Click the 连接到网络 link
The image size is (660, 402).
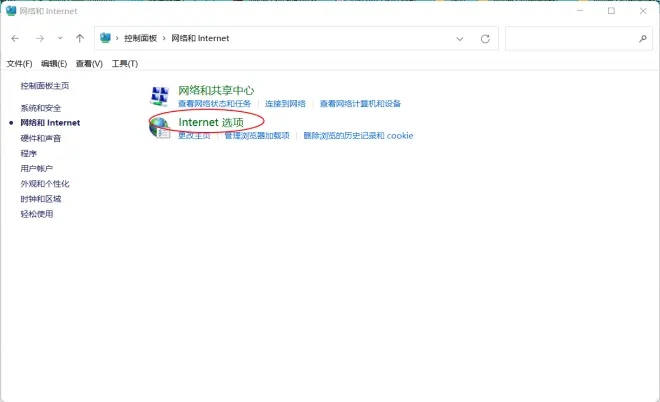tap(285, 104)
